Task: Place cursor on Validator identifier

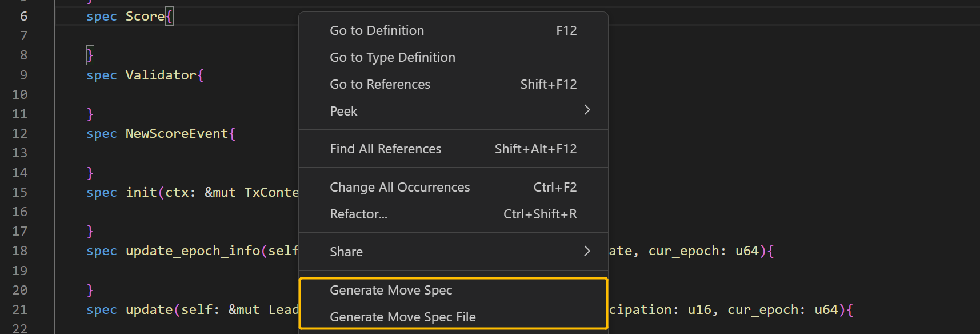Action: coord(161,75)
